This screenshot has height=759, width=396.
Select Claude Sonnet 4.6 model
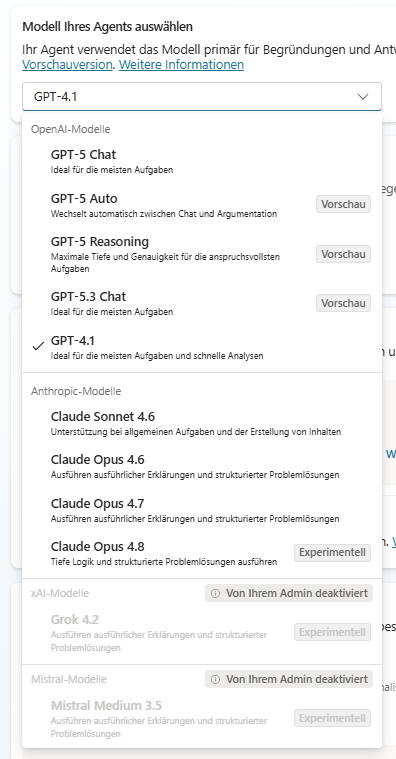click(202, 424)
